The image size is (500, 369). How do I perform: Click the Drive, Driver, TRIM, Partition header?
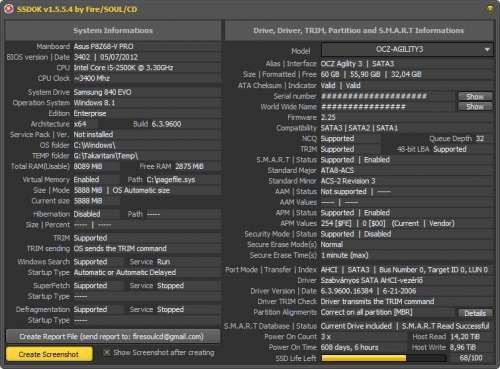point(358,30)
